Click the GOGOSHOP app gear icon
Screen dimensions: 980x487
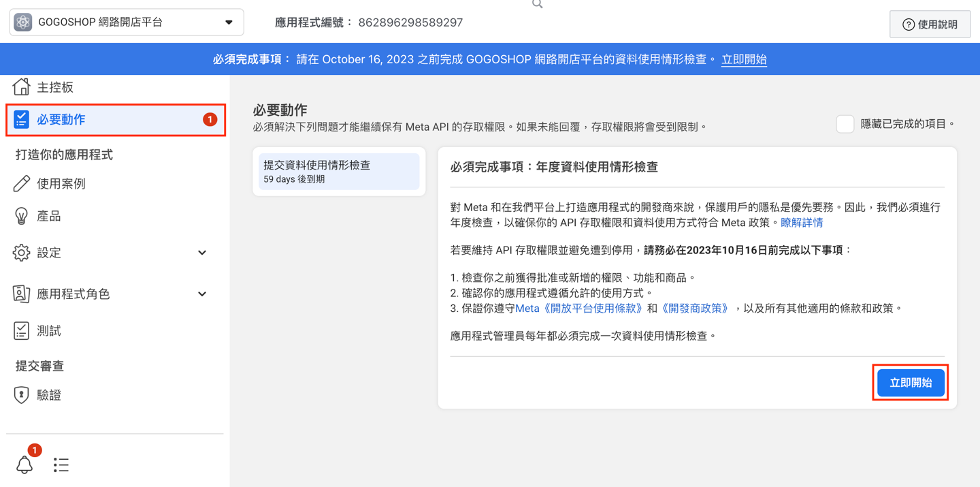tap(23, 22)
